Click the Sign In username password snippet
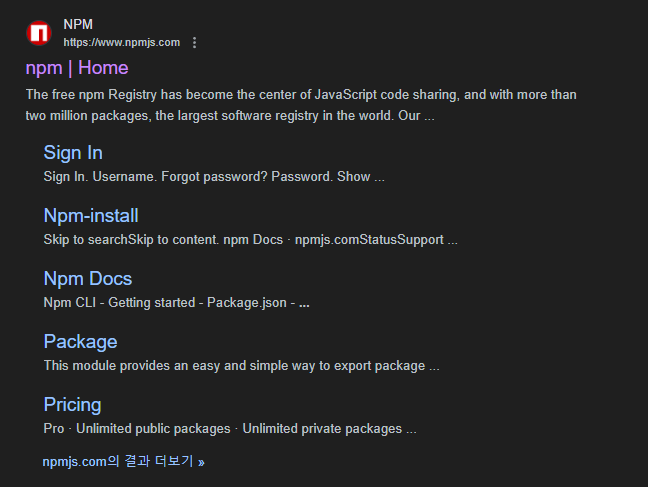 pos(213,177)
